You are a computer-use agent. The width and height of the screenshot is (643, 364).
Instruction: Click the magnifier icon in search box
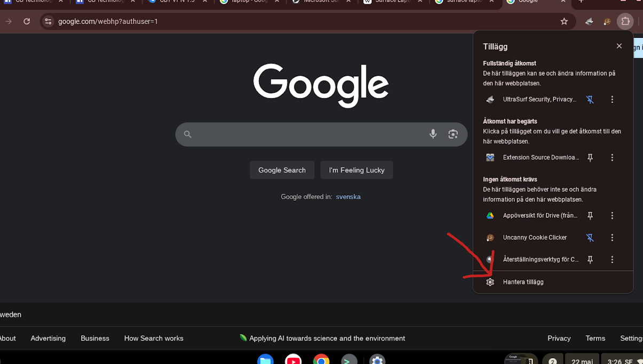tap(187, 134)
